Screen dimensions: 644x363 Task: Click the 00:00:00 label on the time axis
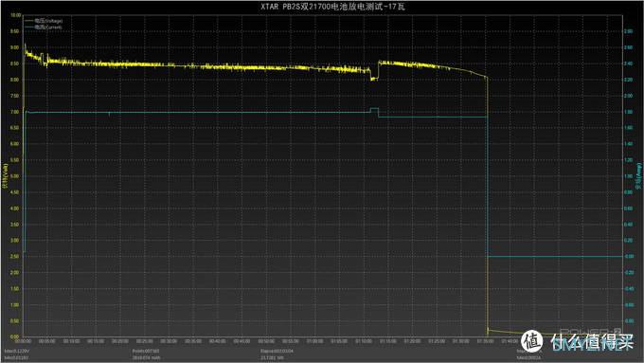tap(23, 341)
